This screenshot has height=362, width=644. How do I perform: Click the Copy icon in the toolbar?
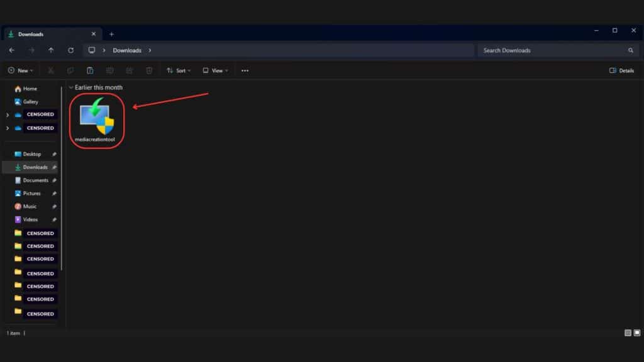point(70,70)
